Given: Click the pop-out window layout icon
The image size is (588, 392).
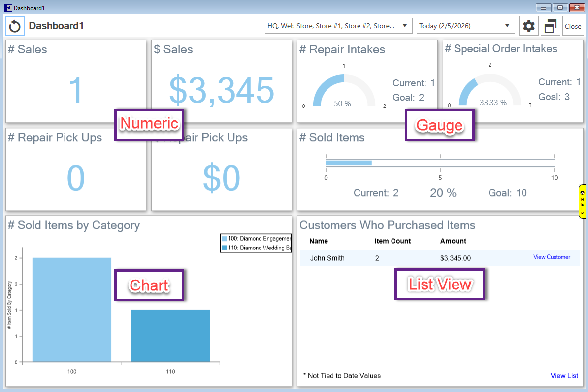Looking at the screenshot, I should tap(551, 26).
